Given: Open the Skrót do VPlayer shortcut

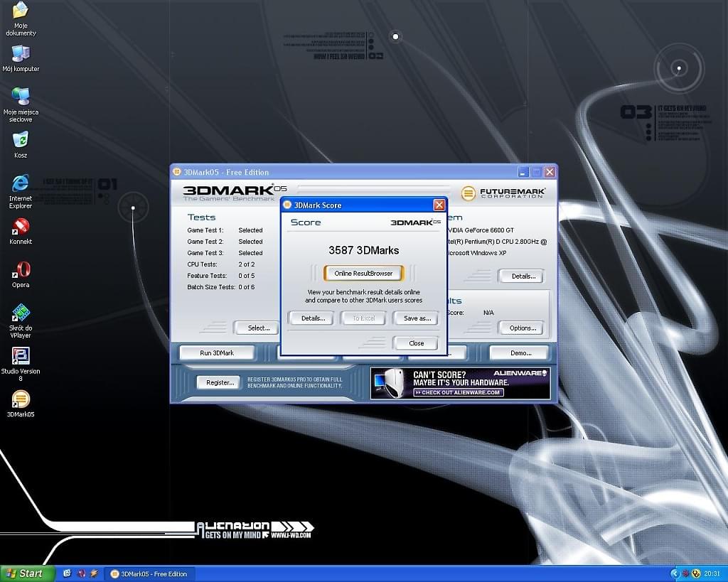Looking at the screenshot, I should click(x=21, y=320).
